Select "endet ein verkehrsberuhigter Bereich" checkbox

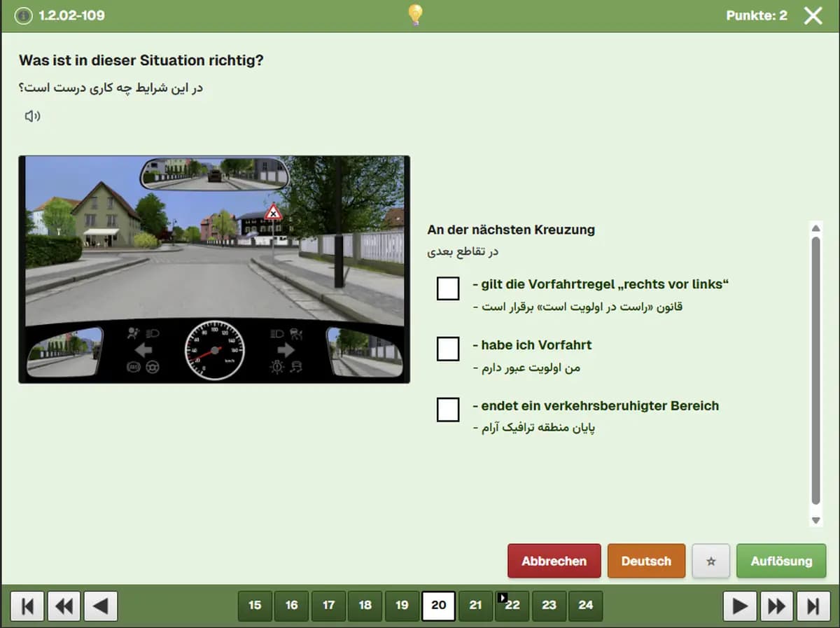pos(448,410)
